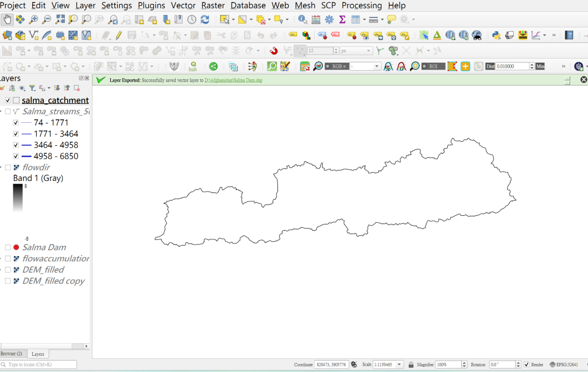Click the flowdir gray gradient legend
The width and height of the screenshot is (588, 372).
pyautogui.click(x=18, y=198)
